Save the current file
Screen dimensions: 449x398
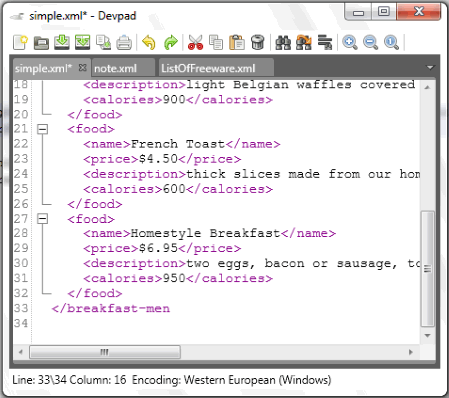click(62, 42)
